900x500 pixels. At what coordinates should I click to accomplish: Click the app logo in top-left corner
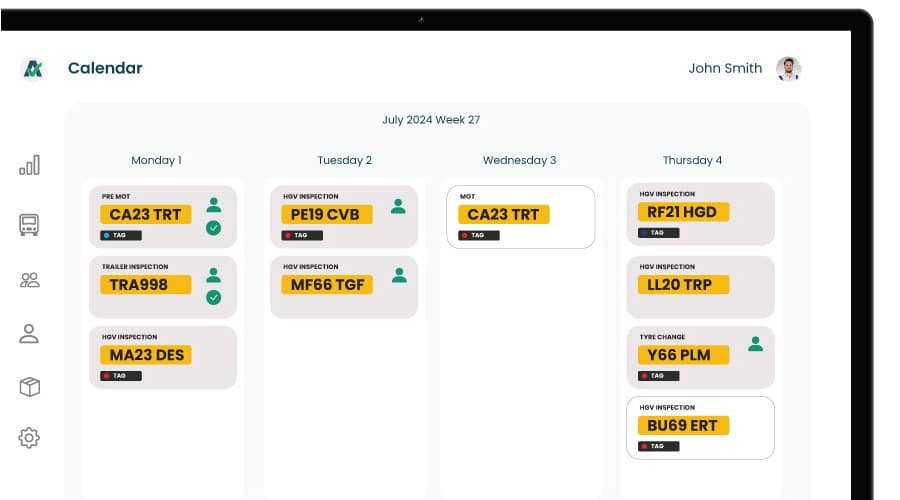[x=32, y=69]
